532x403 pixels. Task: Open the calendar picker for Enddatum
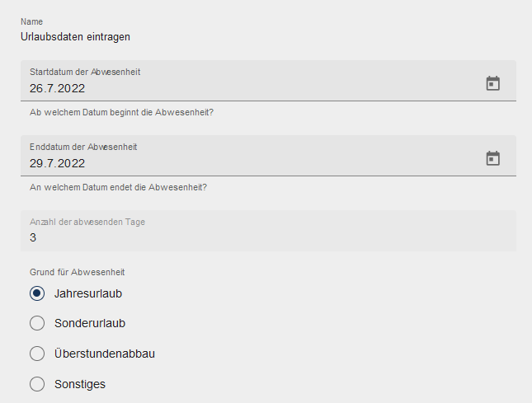point(492,158)
